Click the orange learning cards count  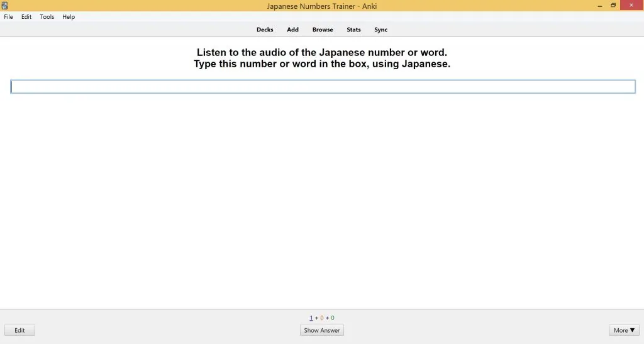point(322,318)
